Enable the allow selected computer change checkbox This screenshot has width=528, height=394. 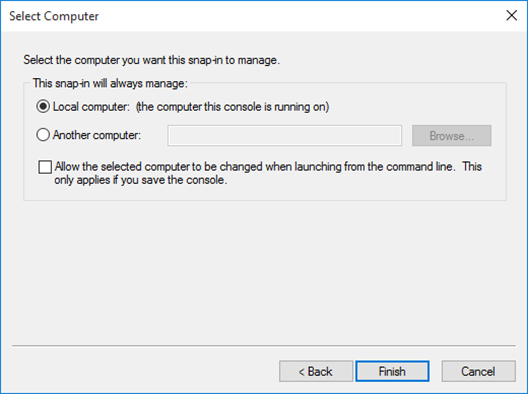pos(45,167)
